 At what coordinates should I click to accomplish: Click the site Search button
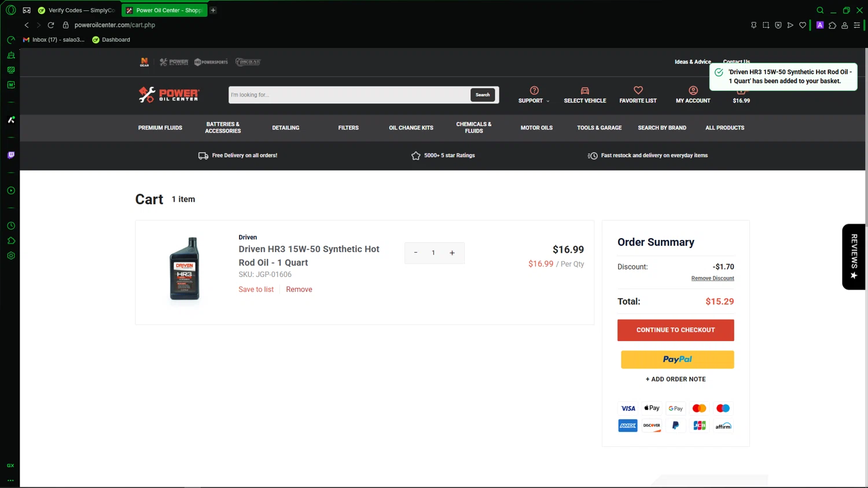pyautogui.click(x=483, y=95)
